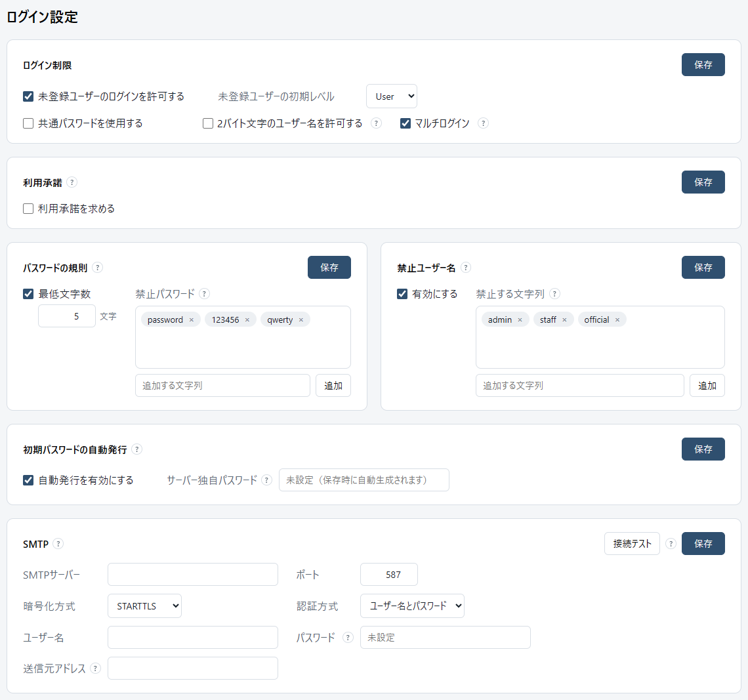Click the 未登録ユーザーの初期レベル label

276,97
